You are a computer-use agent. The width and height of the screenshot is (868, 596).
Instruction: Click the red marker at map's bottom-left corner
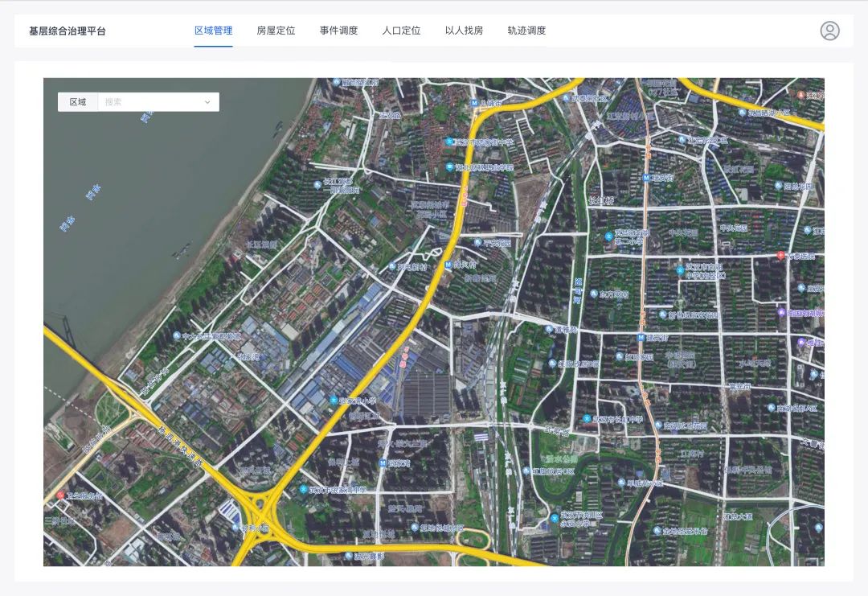60,495
